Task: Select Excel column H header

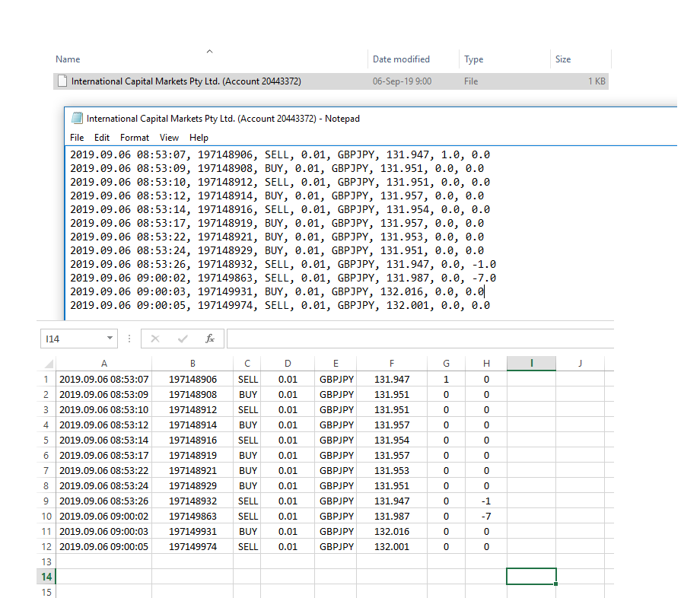Action: tap(486, 364)
